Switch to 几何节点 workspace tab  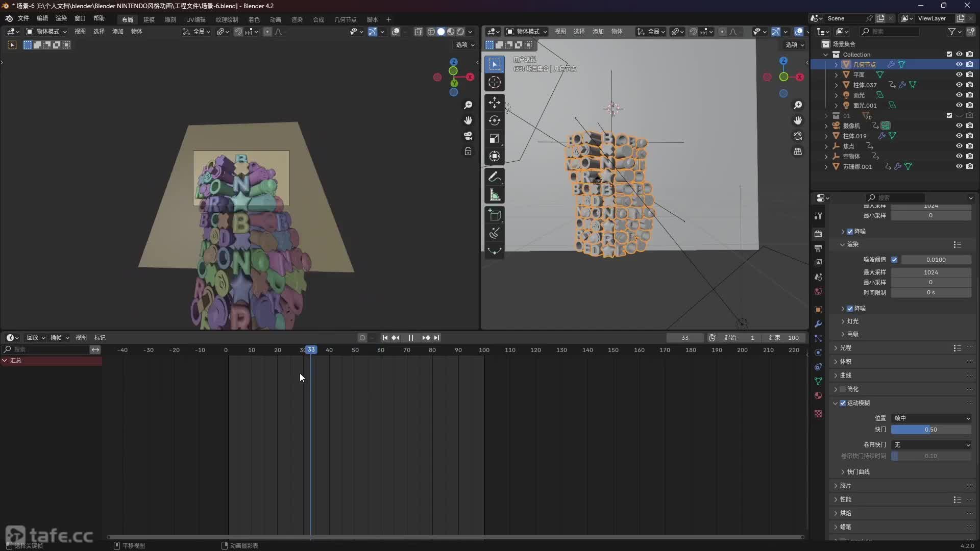click(x=346, y=19)
